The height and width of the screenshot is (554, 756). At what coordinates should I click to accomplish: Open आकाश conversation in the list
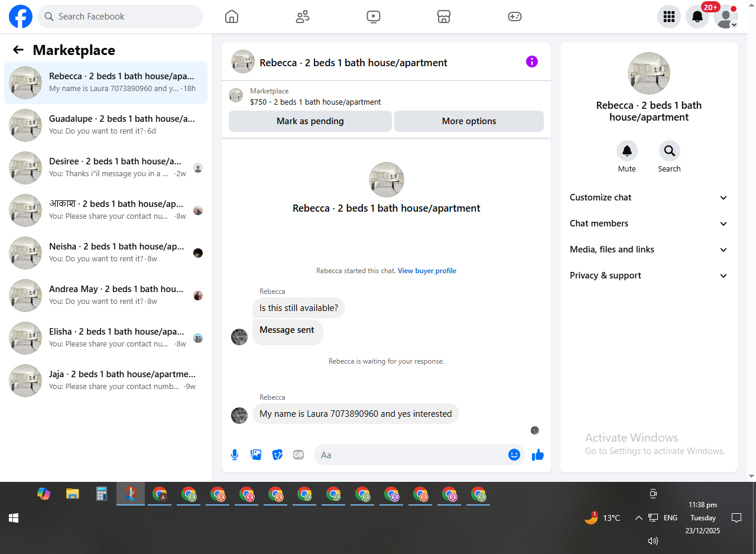(x=106, y=210)
